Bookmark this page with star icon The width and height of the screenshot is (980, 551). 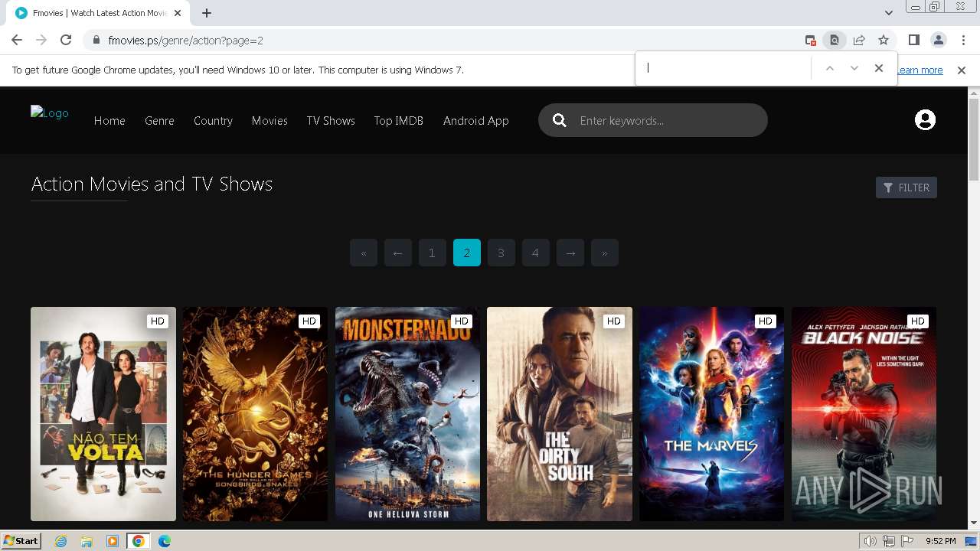click(884, 41)
